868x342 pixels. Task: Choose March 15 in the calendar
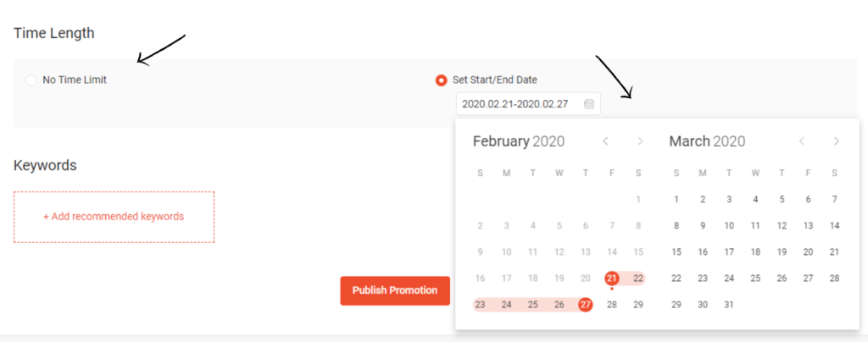[676, 251]
